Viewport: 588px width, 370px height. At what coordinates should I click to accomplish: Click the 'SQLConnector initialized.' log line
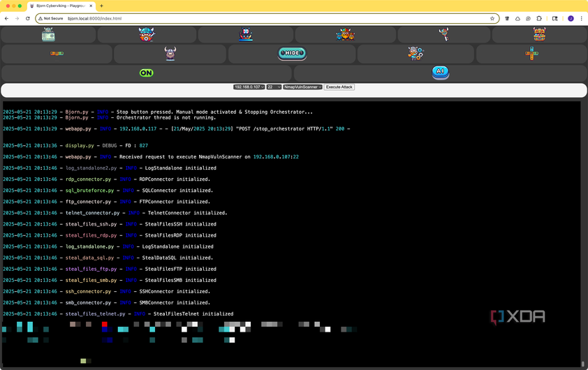(x=108, y=191)
